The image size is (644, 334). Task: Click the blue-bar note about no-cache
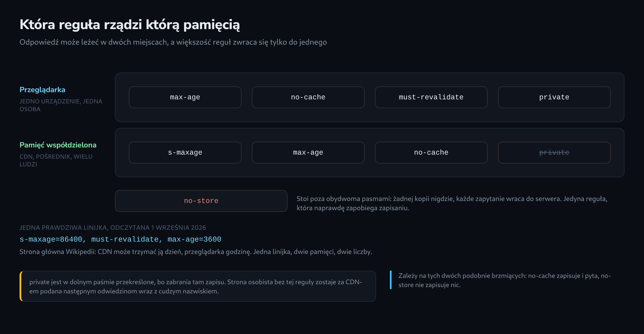(x=505, y=280)
